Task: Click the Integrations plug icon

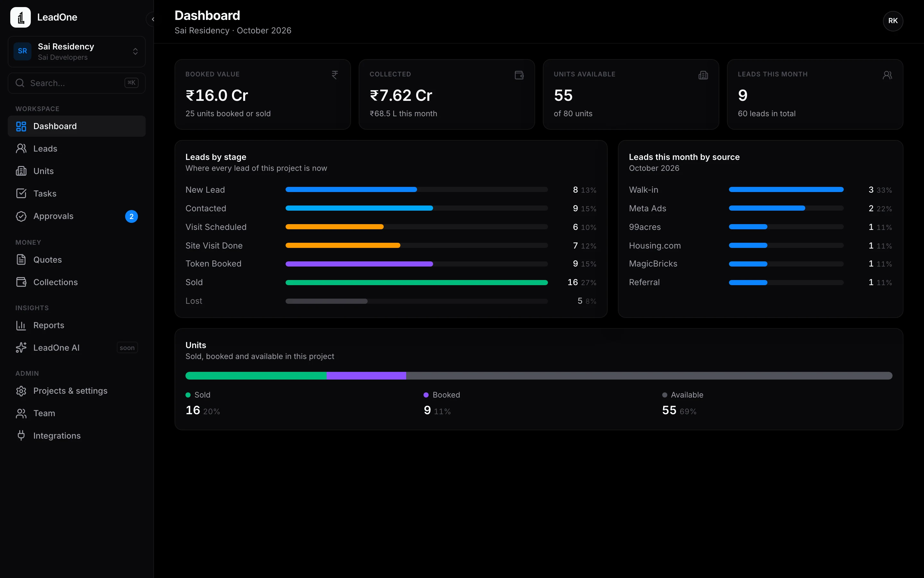Action: [21, 435]
